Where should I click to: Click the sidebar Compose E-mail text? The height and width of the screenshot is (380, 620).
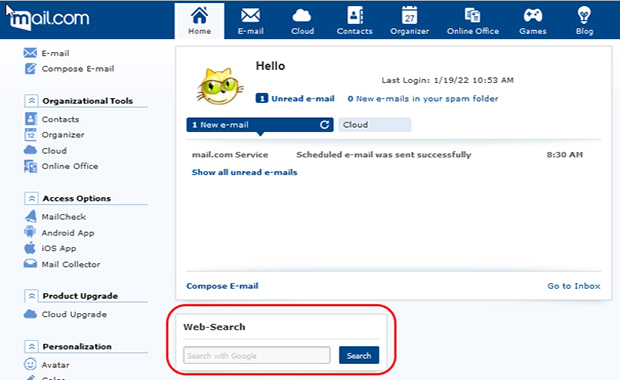tap(78, 69)
